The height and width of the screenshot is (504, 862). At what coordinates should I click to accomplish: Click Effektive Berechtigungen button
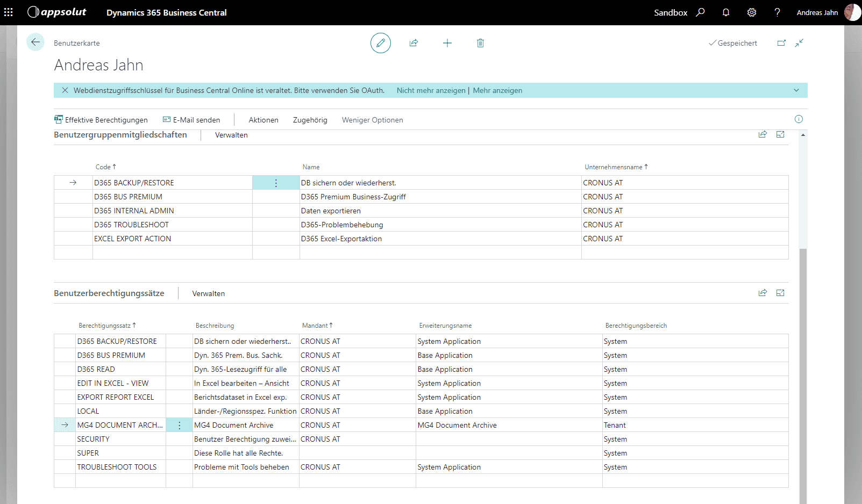[101, 120]
